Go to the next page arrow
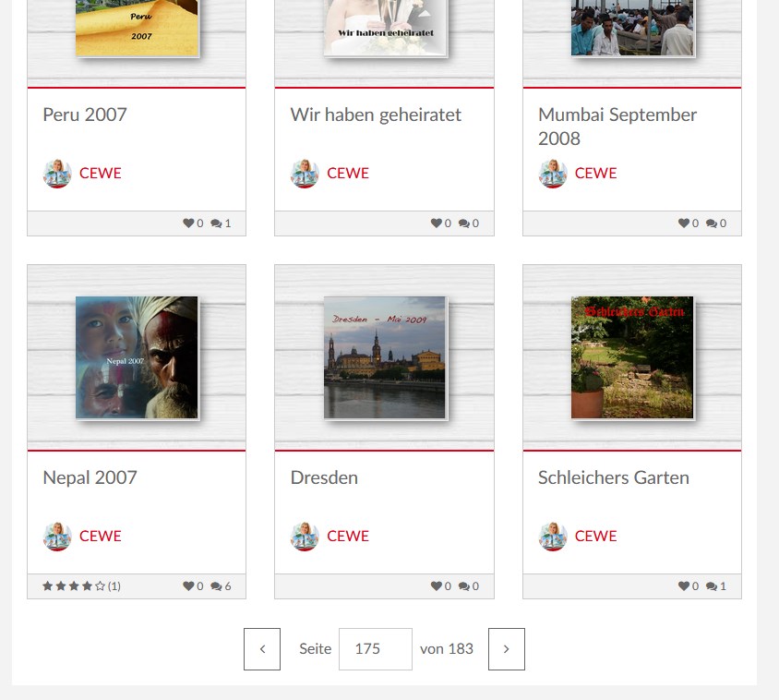779x700 pixels. tap(506, 649)
